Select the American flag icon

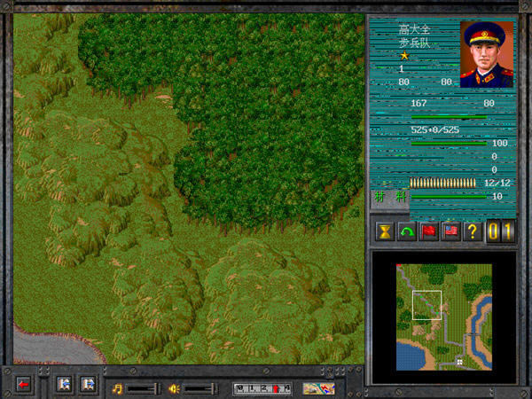click(x=451, y=231)
